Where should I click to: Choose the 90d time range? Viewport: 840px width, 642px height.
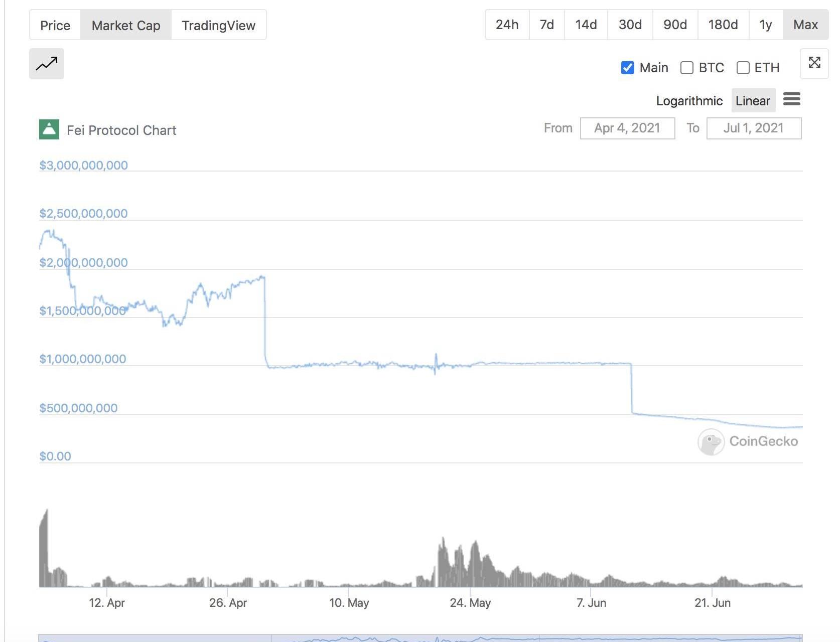675,25
